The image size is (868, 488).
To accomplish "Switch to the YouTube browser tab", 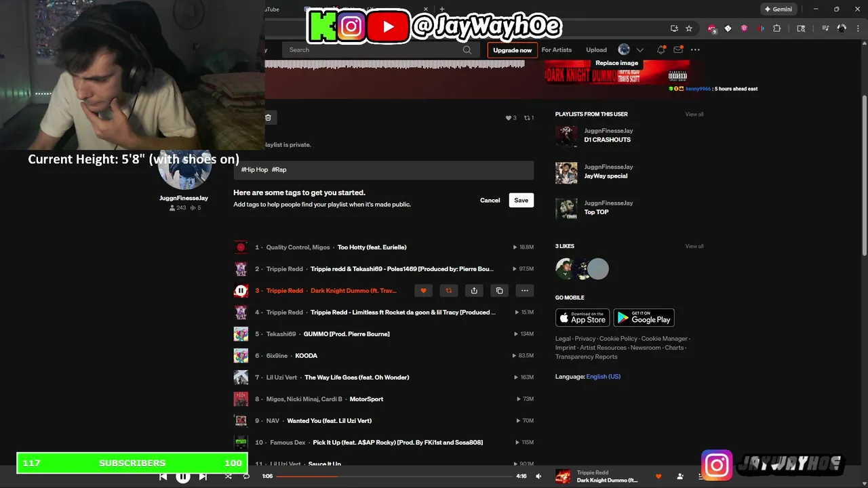I will 272,9.
